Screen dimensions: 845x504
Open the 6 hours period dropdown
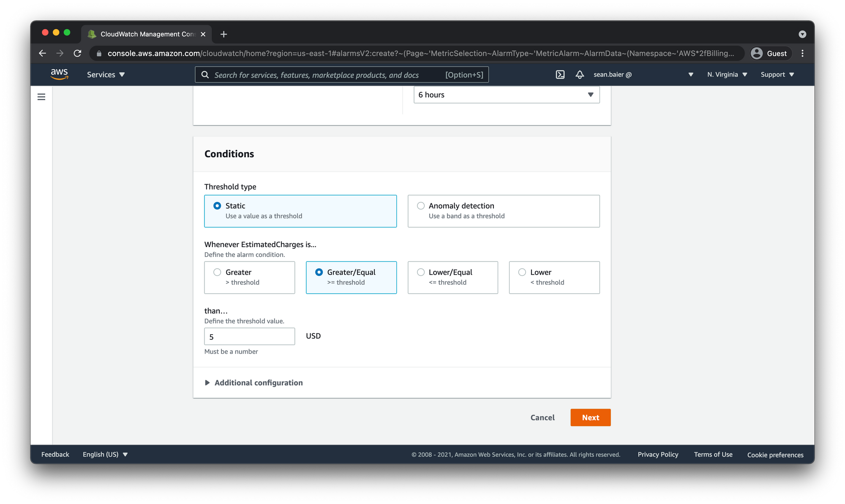[x=506, y=95]
